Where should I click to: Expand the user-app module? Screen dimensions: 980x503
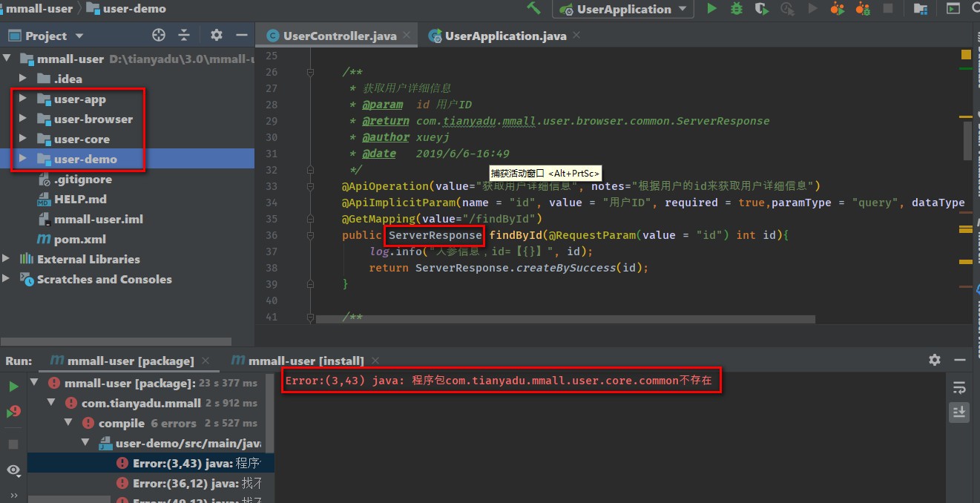tap(23, 99)
